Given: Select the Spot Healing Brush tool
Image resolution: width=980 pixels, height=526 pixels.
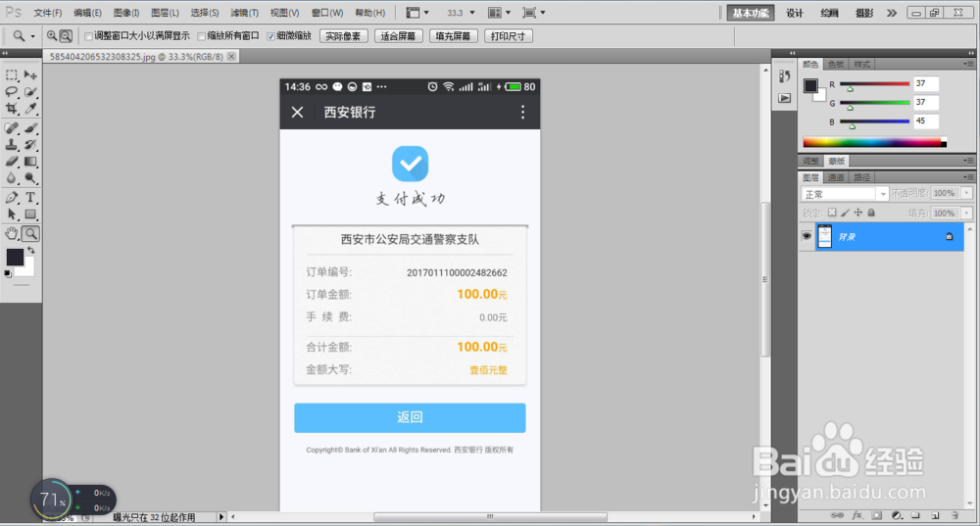Looking at the screenshot, I should [x=12, y=128].
